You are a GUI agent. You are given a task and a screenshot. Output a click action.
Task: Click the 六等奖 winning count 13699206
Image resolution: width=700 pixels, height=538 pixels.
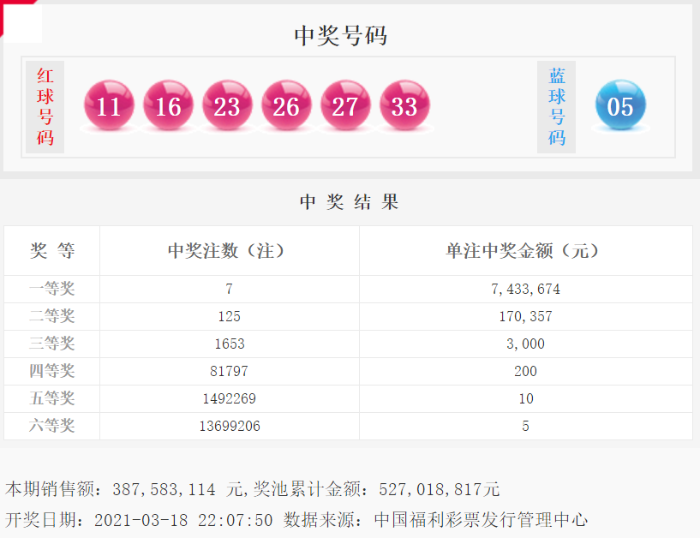[x=229, y=426]
